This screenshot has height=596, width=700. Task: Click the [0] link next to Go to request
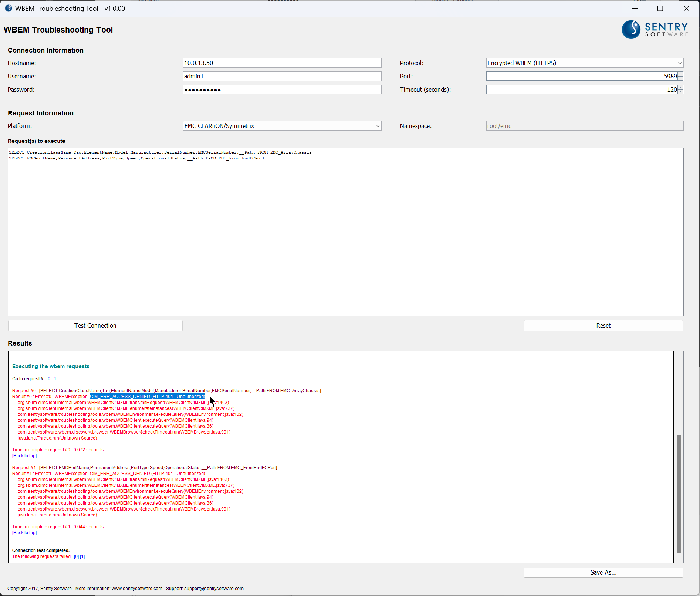(48, 378)
